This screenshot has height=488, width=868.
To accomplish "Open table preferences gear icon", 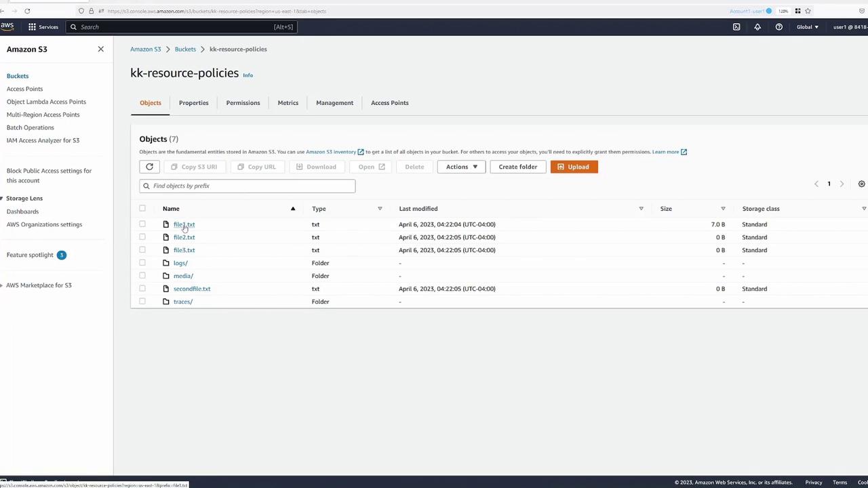I will (x=861, y=184).
